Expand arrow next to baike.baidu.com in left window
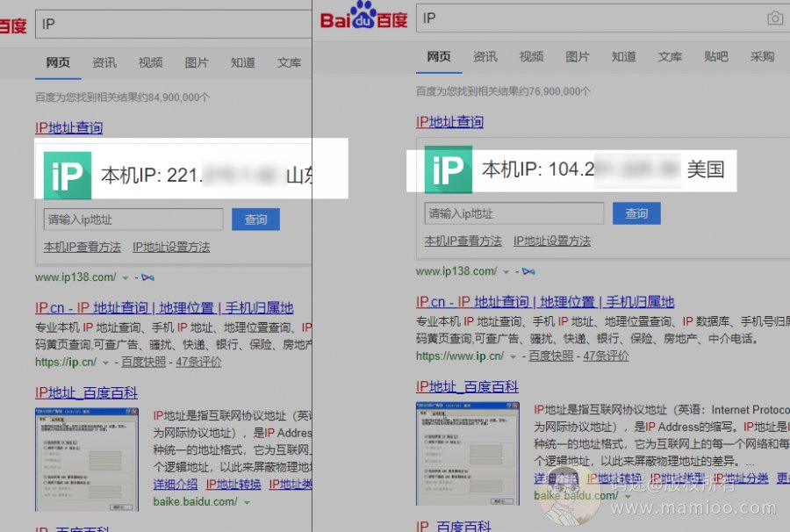Viewport: 790px width, 532px height. [x=247, y=502]
